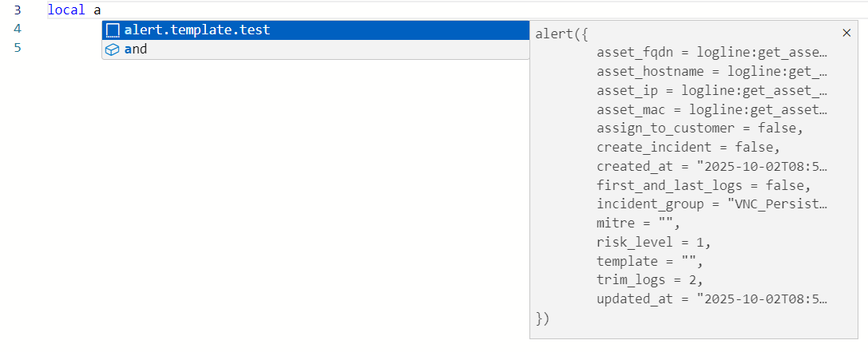This screenshot has width=868, height=352.
Task: Click the asset_hostname line in the preview
Action: click(x=711, y=72)
